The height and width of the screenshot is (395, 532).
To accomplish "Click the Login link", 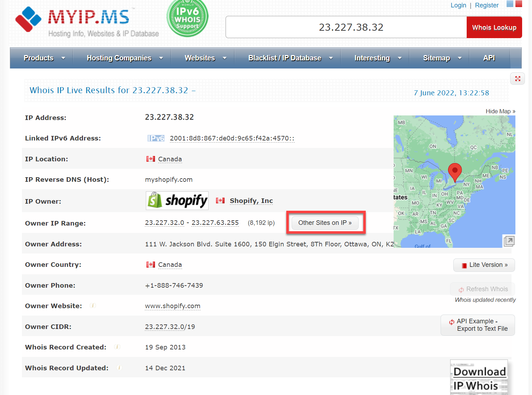I will [458, 5].
